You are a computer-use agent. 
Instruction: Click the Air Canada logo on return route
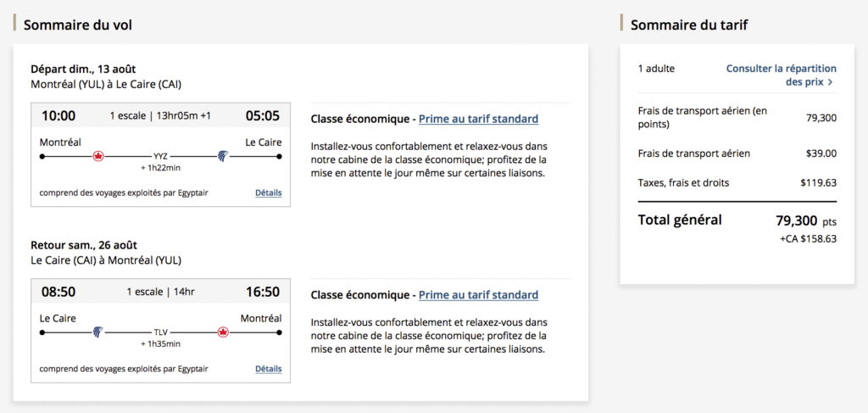tap(223, 332)
